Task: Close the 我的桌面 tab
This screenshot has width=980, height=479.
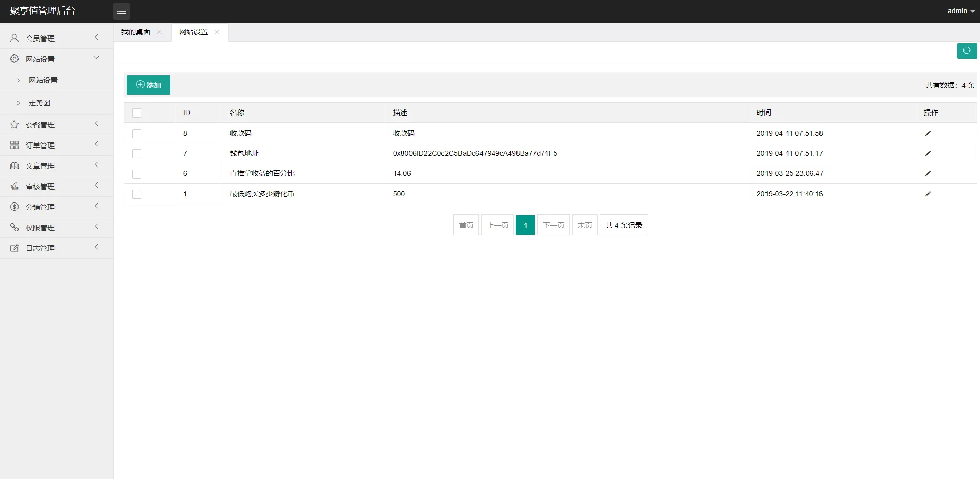Action: (x=159, y=32)
